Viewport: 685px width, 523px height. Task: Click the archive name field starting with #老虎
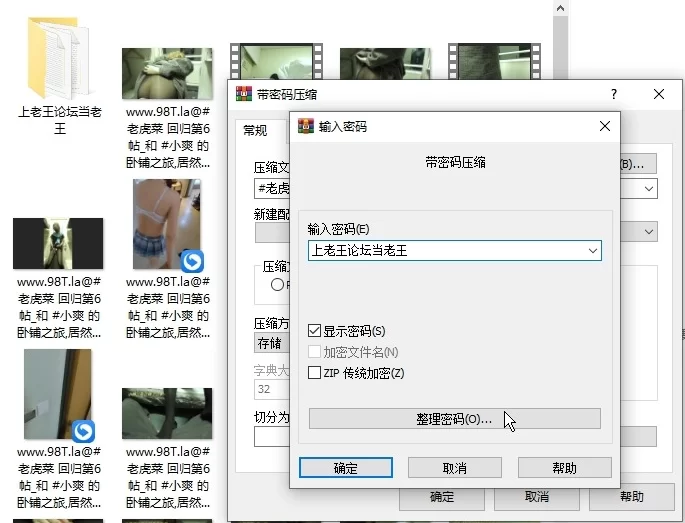click(x=272, y=189)
